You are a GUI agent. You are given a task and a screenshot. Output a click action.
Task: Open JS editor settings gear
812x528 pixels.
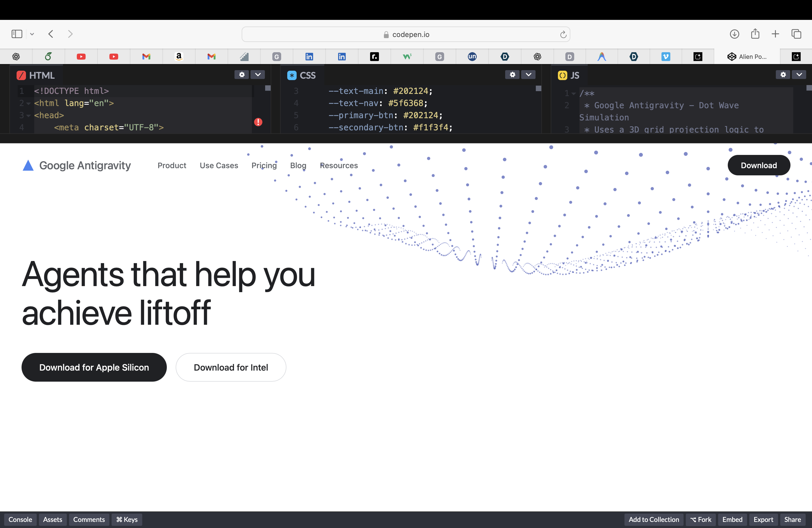783,75
